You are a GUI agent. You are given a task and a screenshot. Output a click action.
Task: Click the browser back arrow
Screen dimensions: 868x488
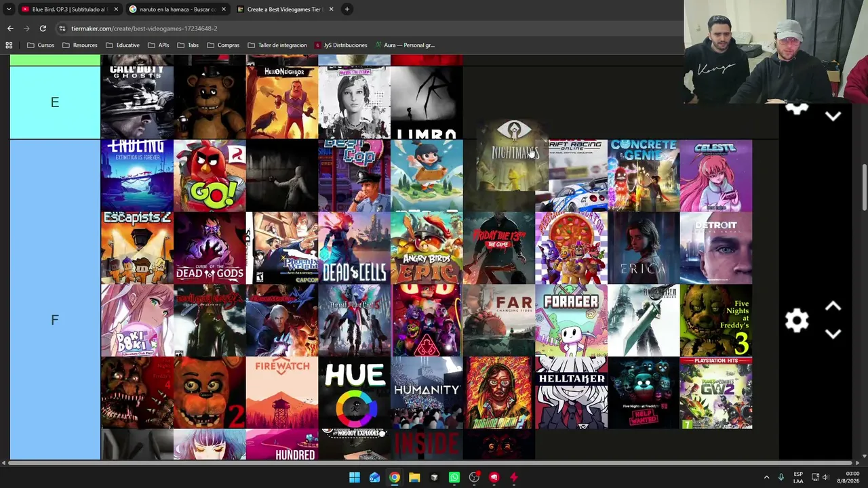[x=10, y=28]
